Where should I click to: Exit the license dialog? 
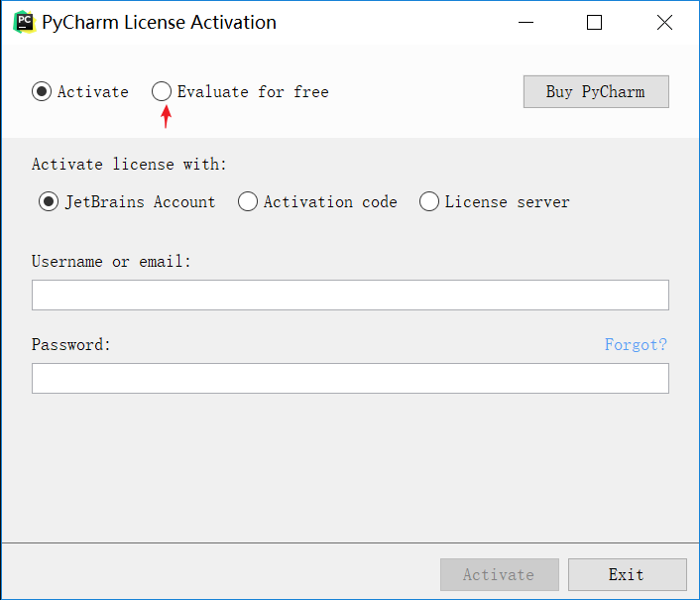click(628, 574)
